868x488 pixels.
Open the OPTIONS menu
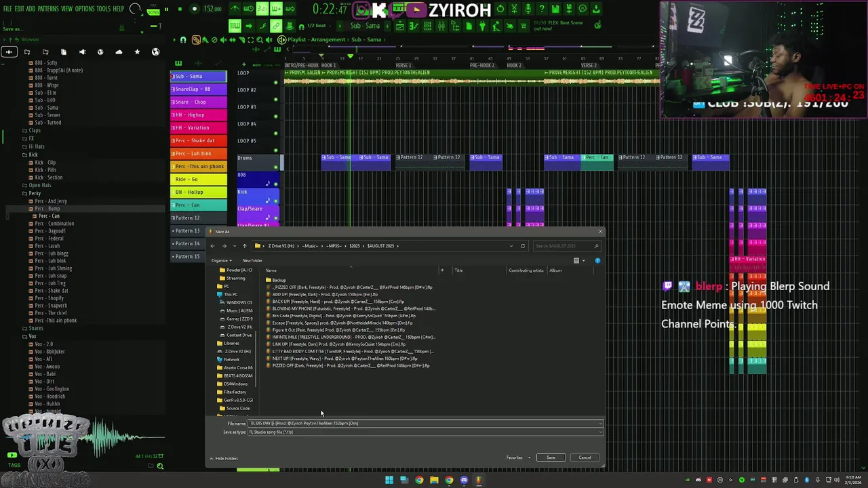coord(85,9)
